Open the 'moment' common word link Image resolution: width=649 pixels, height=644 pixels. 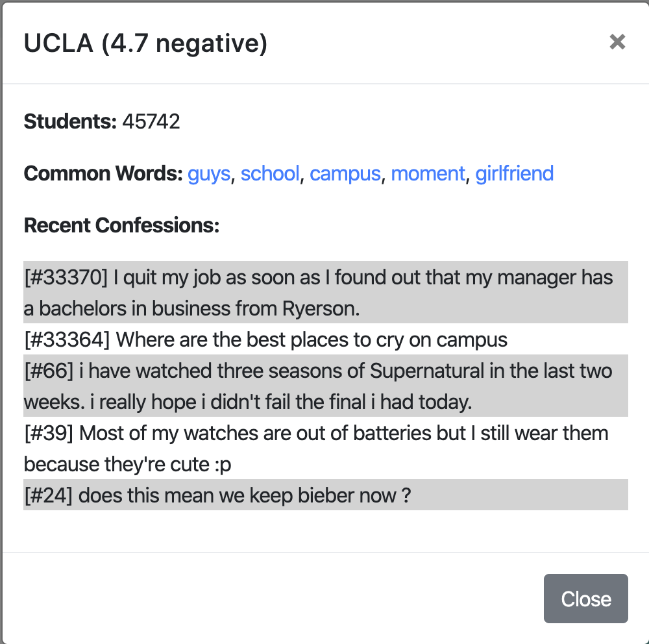click(428, 173)
